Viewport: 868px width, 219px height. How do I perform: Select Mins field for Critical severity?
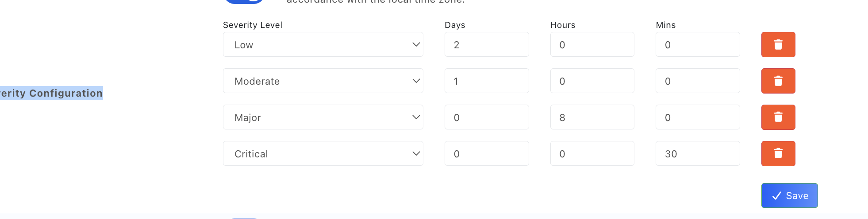[x=697, y=153]
